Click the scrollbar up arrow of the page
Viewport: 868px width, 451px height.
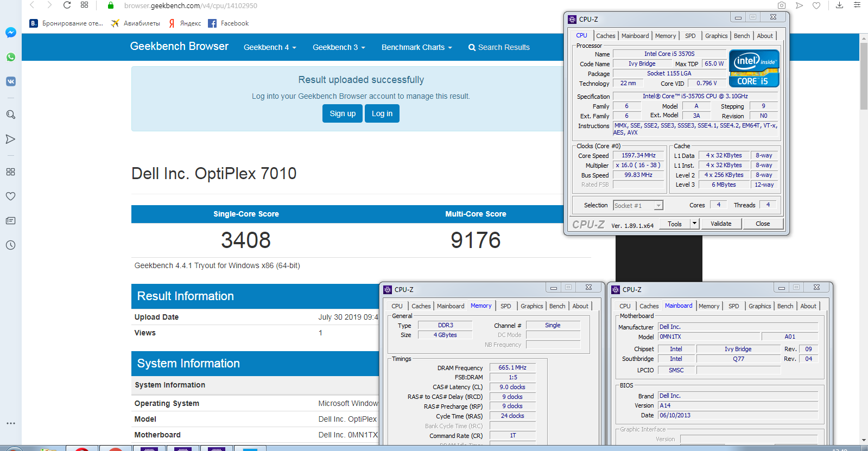[864, 39]
